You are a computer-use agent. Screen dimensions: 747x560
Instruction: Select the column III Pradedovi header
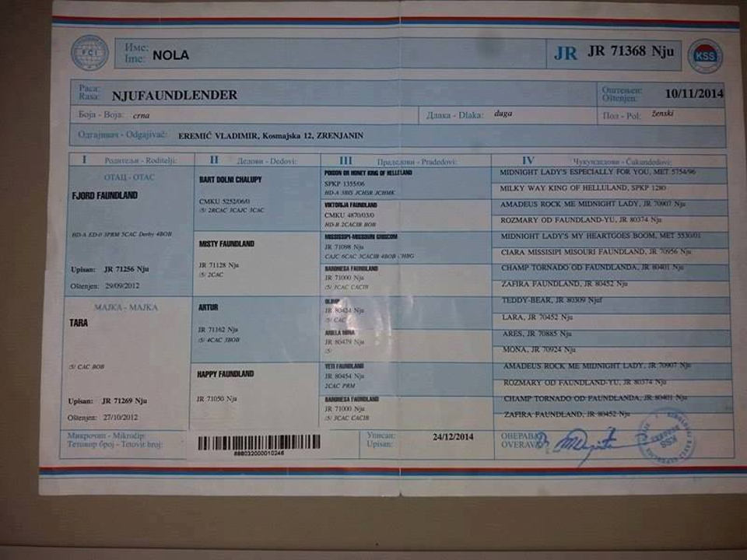pyautogui.click(x=405, y=161)
